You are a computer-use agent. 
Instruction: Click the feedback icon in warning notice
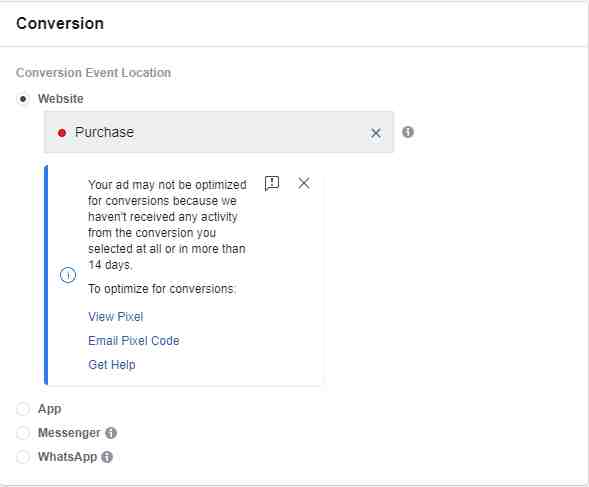(272, 183)
